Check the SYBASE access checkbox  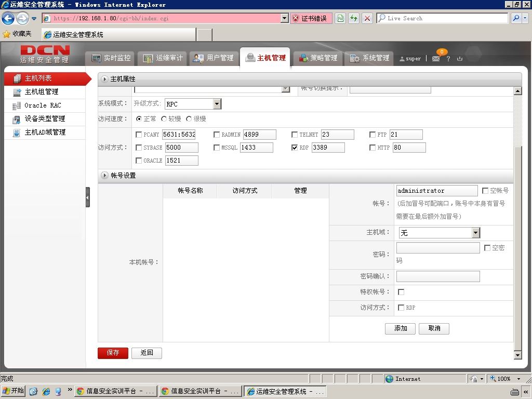[138, 148]
